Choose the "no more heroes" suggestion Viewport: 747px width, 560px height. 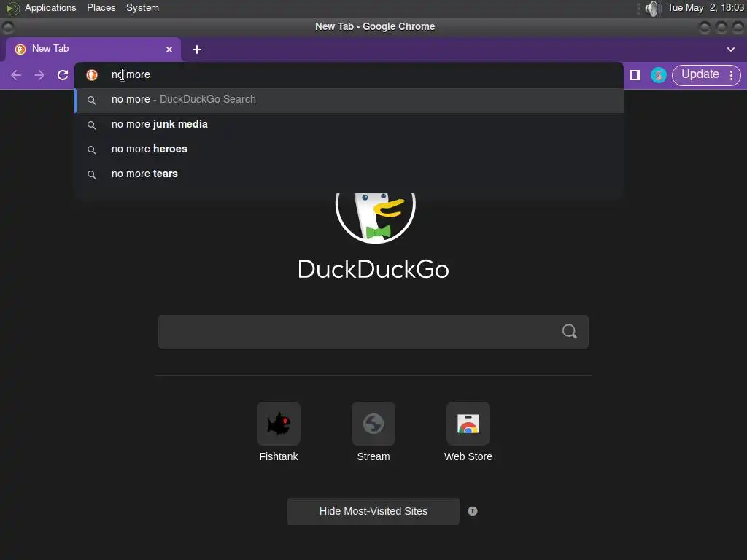tap(349, 149)
